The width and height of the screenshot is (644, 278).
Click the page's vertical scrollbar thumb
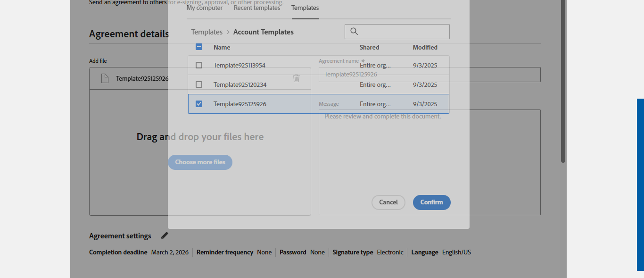point(563,81)
